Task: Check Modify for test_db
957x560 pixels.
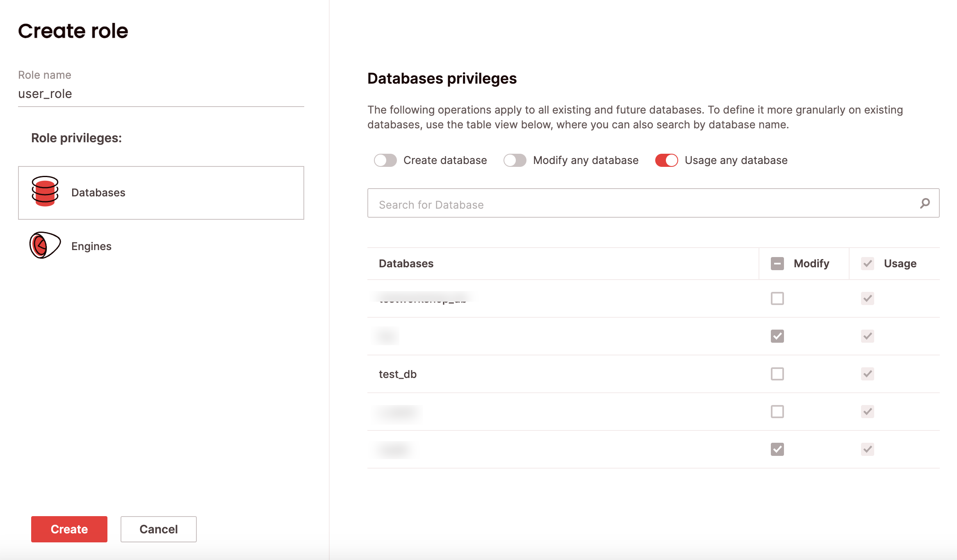Action: (x=777, y=374)
